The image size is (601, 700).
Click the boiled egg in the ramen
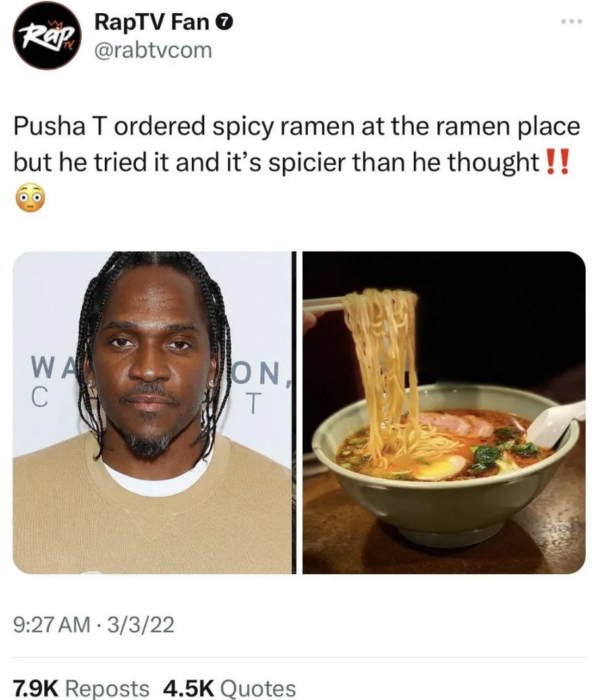click(440, 467)
